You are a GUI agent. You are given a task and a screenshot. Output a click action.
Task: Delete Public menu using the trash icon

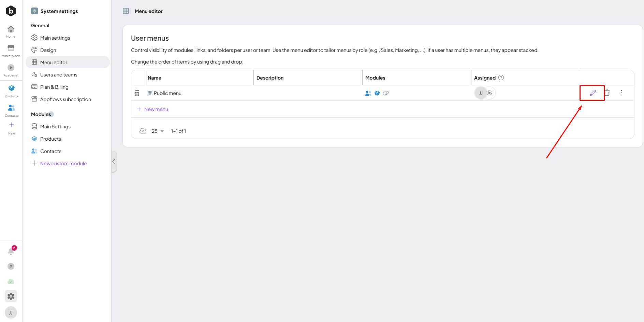click(607, 93)
